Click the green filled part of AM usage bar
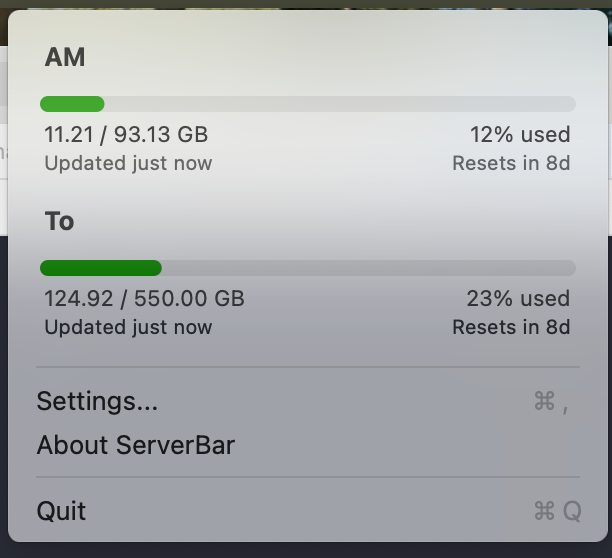Screen dimensions: 612x558 click(x=72, y=104)
